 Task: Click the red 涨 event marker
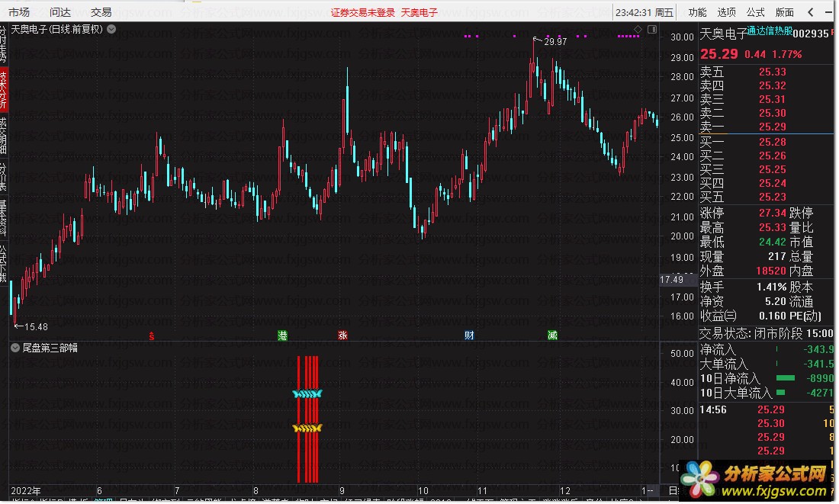point(343,335)
